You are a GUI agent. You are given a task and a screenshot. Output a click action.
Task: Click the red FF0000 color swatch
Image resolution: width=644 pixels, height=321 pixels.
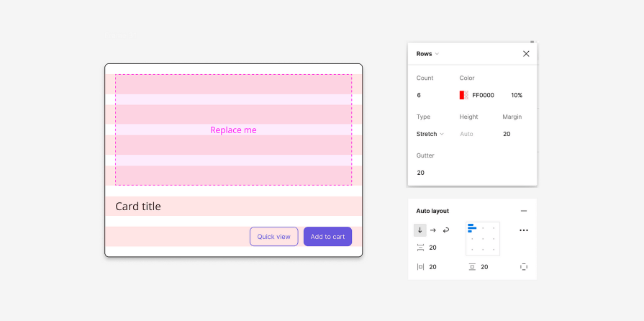click(463, 95)
